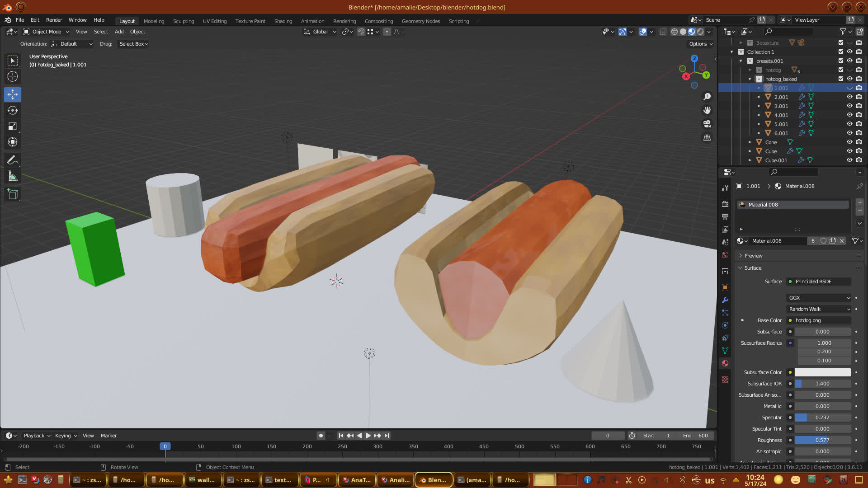Switch to rendered viewport shading
868x488 pixels.
[x=700, y=32]
